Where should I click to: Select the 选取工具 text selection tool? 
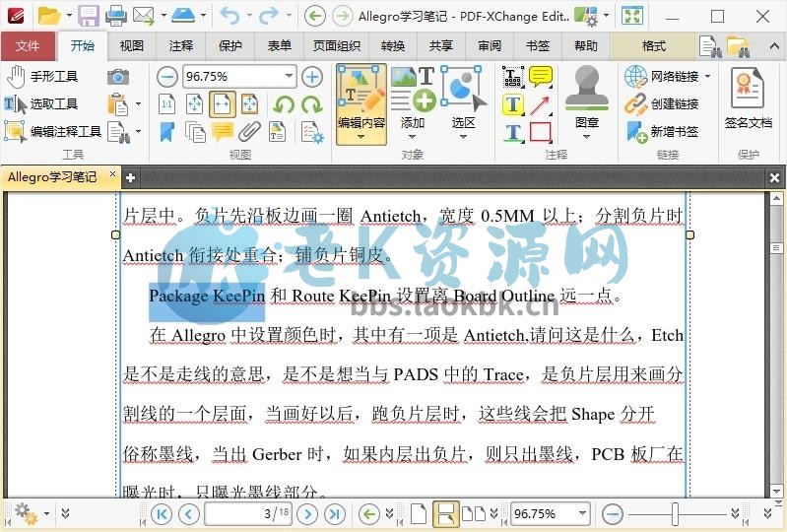[x=41, y=103]
